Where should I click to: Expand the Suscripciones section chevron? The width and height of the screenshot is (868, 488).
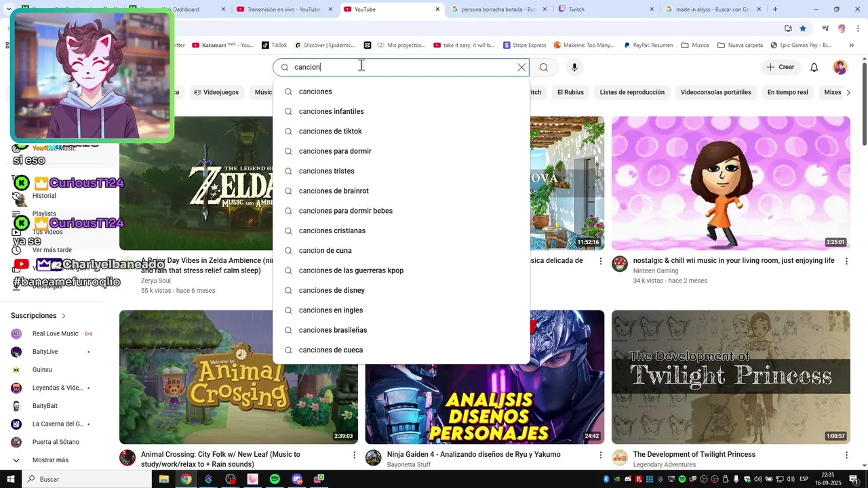pyautogui.click(x=64, y=316)
